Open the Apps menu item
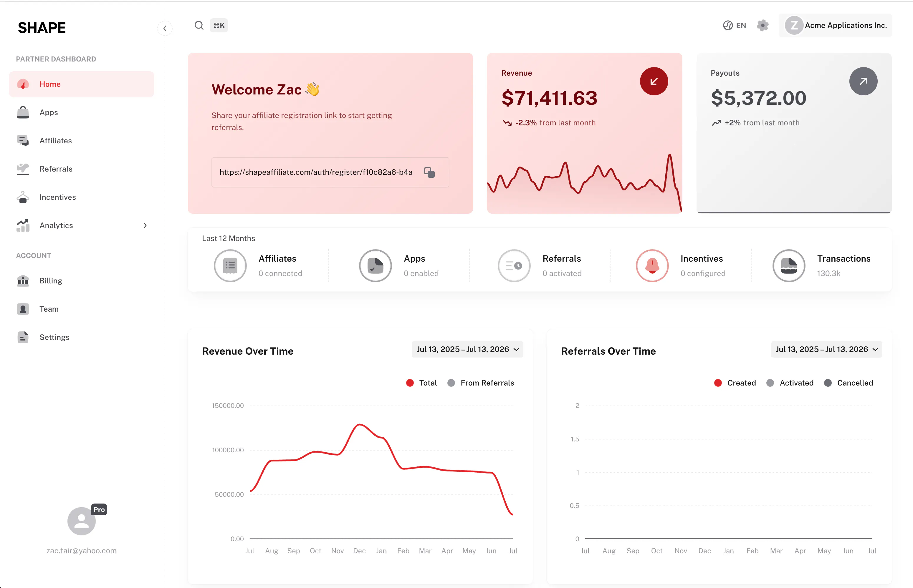The width and height of the screenshot is (913, 588). tap(81, 112)
